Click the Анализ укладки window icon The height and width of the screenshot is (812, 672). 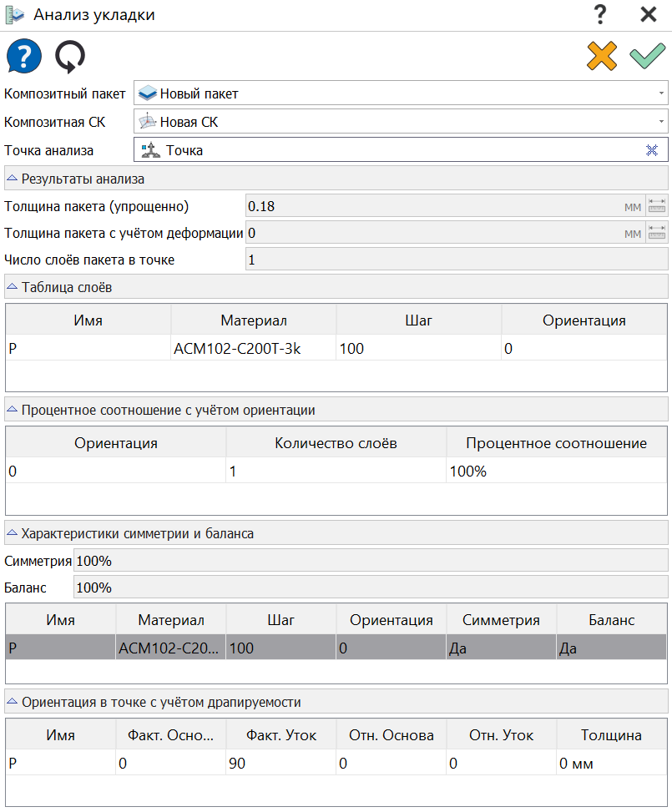click(14, 14)
